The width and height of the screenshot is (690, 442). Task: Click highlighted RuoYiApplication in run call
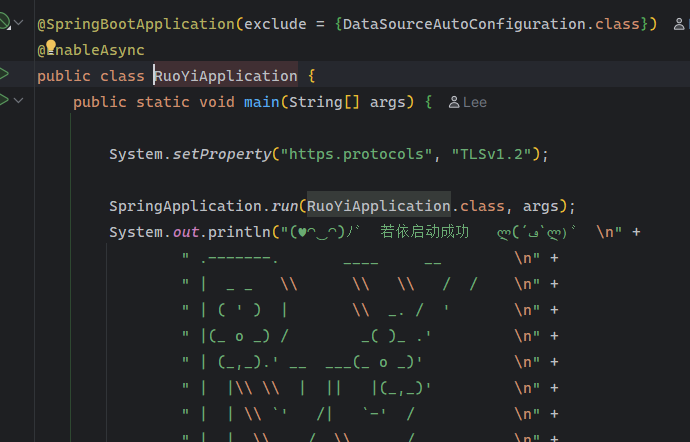tap(379, 206)
